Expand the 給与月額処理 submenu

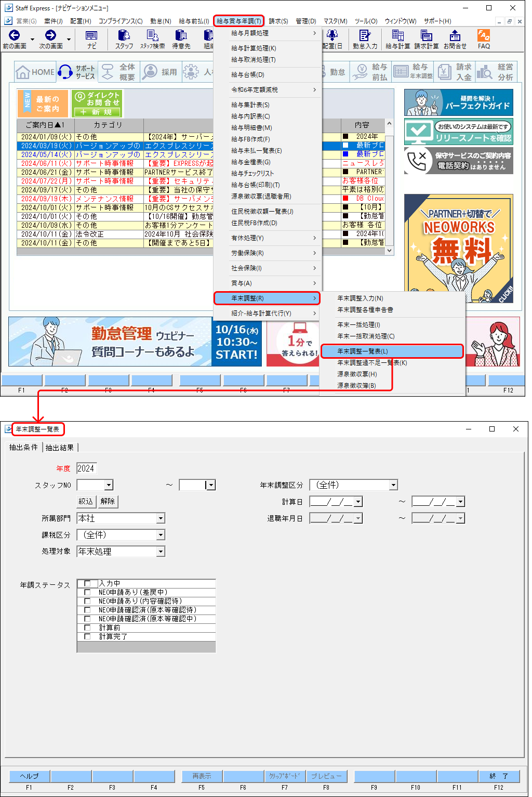[268, 33]
